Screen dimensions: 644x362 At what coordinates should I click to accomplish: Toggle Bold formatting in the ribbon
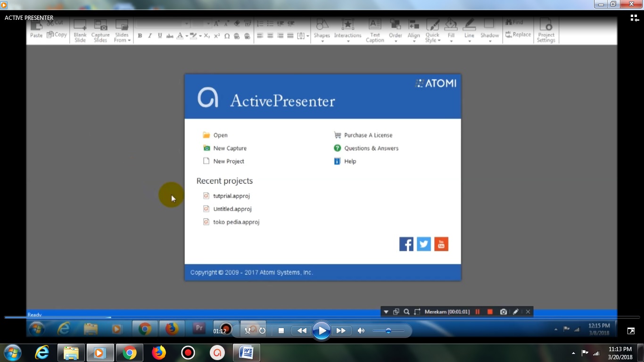point(140,36)
